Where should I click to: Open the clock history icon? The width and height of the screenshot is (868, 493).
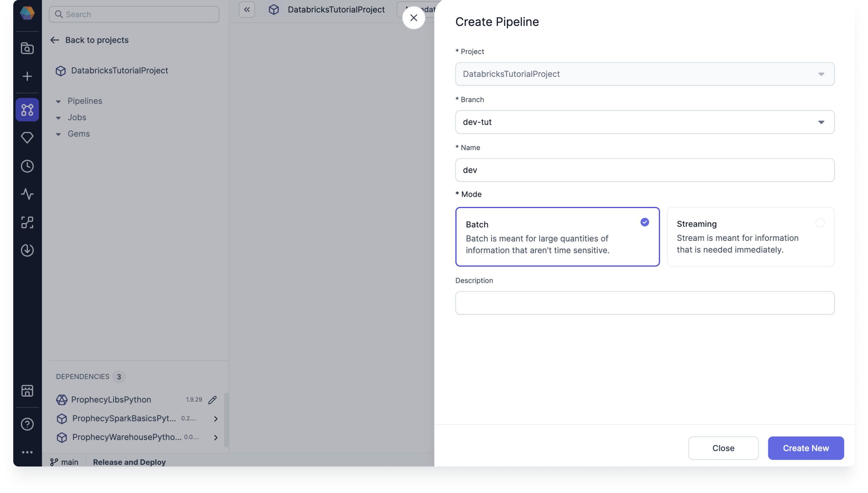27,166
